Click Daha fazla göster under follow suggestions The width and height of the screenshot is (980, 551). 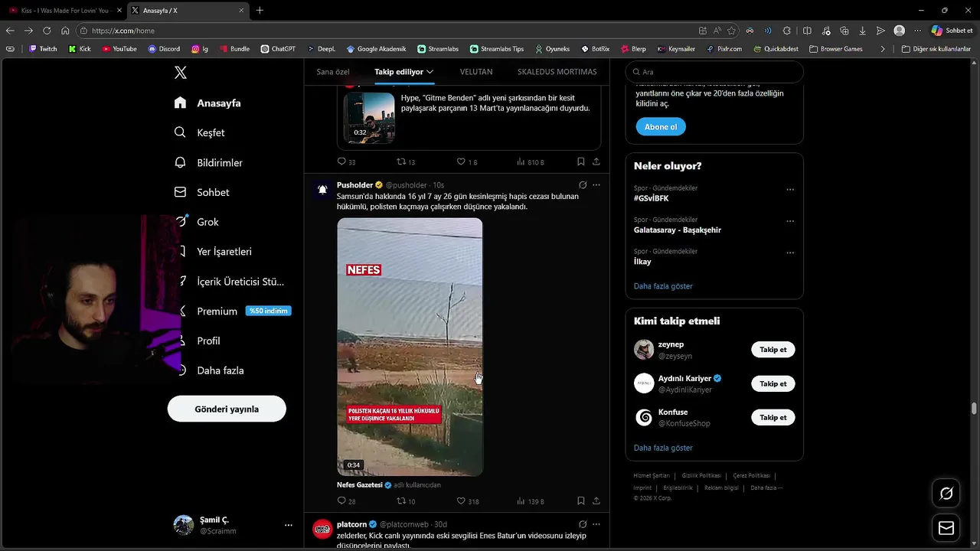(663, 448)
